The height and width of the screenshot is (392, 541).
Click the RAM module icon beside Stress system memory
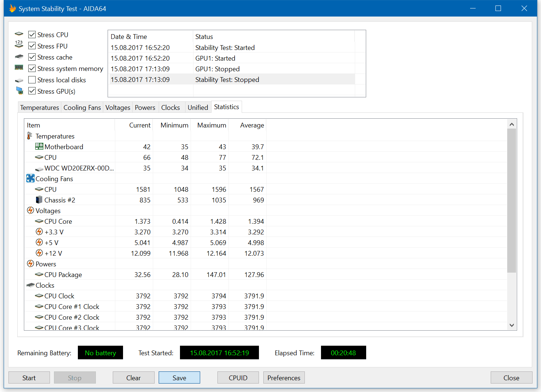tap(19, 68)
